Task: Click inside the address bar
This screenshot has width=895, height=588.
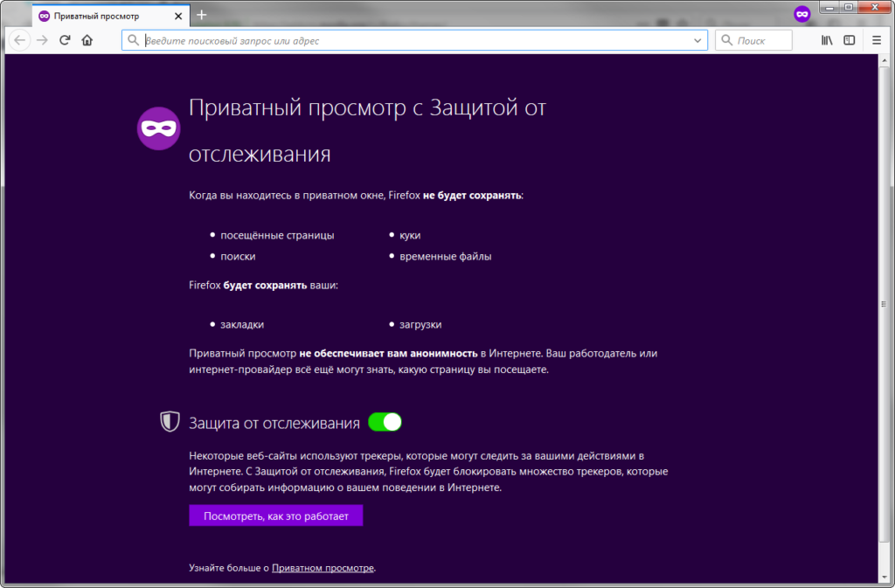Action: pyautogui.click(x=393, y=39)
